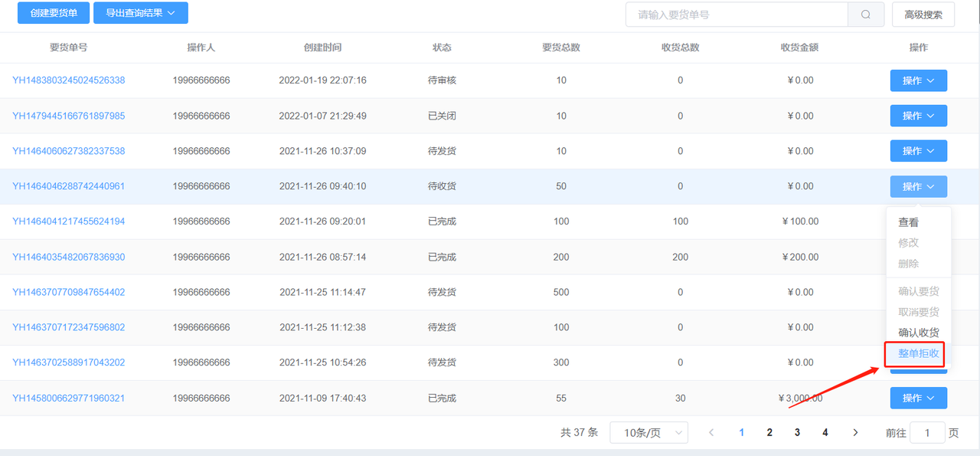
Task: Open order link YH1463707709847654402
Action: pyautogui.click(x=69, y=292)
